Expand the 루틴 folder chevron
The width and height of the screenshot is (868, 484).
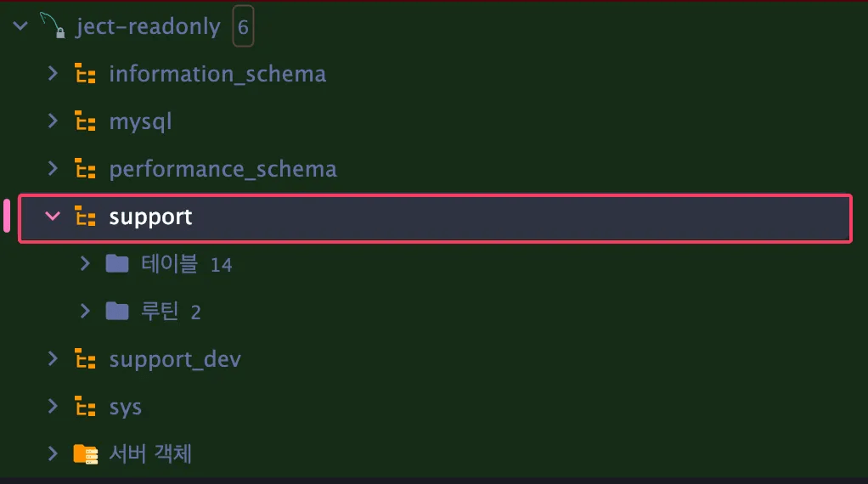click(x=85, y=312)
